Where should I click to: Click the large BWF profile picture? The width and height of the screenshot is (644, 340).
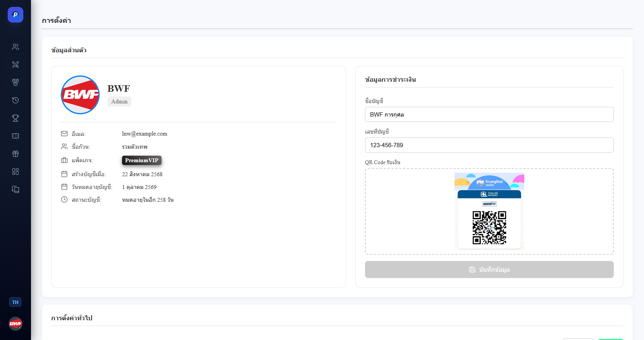(80, 95)
